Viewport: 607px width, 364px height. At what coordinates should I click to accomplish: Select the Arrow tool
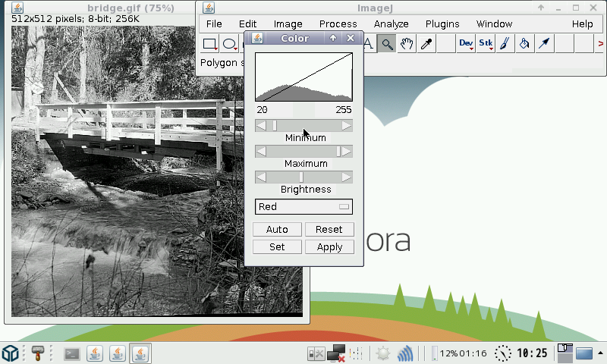coord(544,44)
